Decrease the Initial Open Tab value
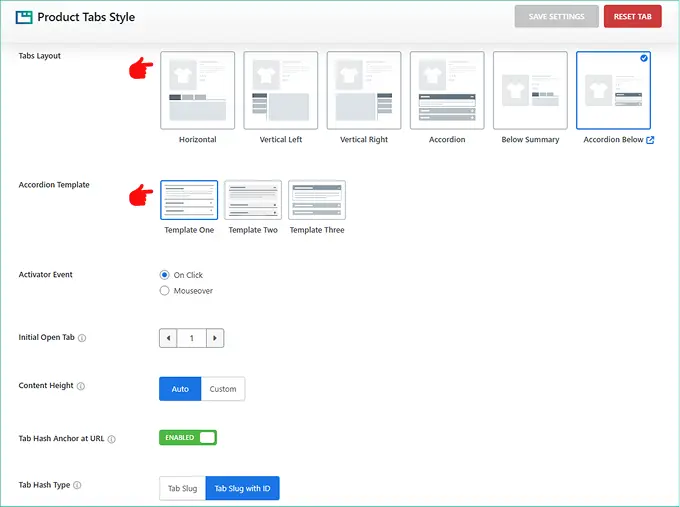The width and height of the screenshot is (680, 507). point(168,338)
